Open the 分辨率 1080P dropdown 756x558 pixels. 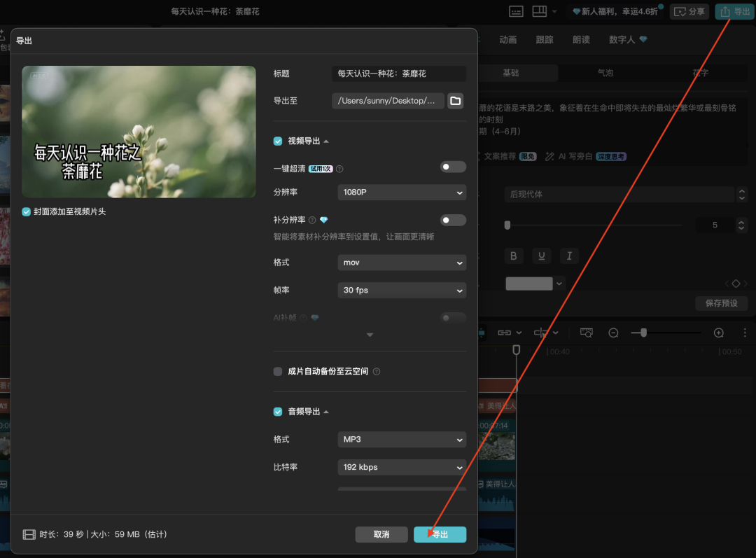[402, 192]
